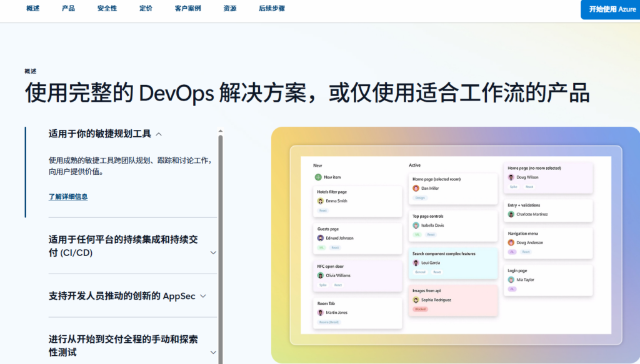
Task: Open the 产品 navigation tab
Action: (68, 8)
